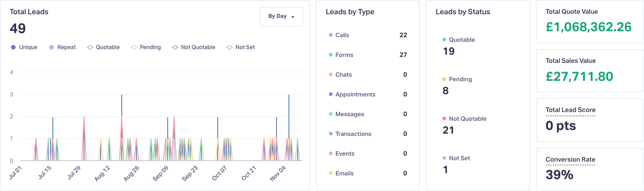Select Calls in Leads by Type
Viewport: 644px width, 191px height.
click(342, 35)
